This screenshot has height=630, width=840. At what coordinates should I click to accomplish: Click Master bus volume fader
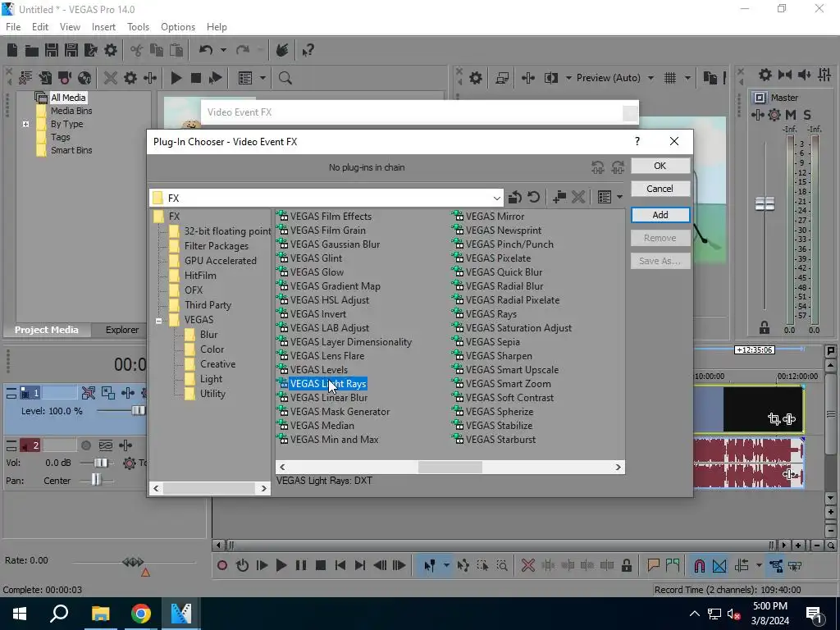[x=765, y=203]
